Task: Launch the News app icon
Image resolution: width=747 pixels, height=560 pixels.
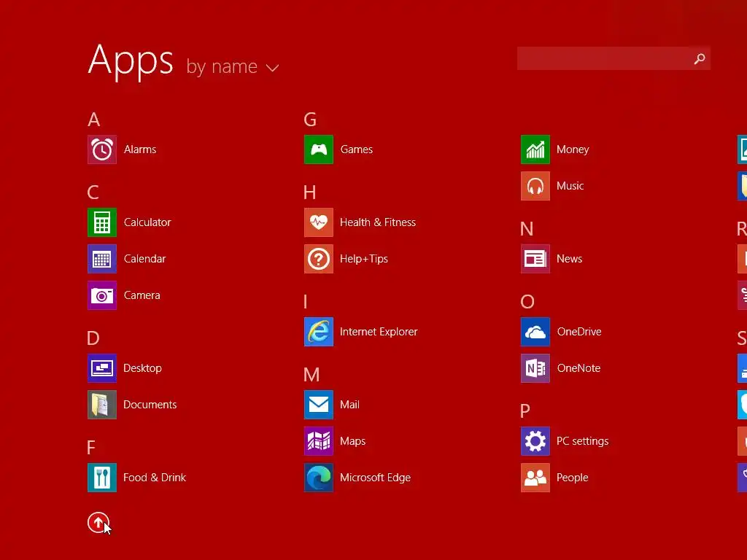Action: [535, 259]
